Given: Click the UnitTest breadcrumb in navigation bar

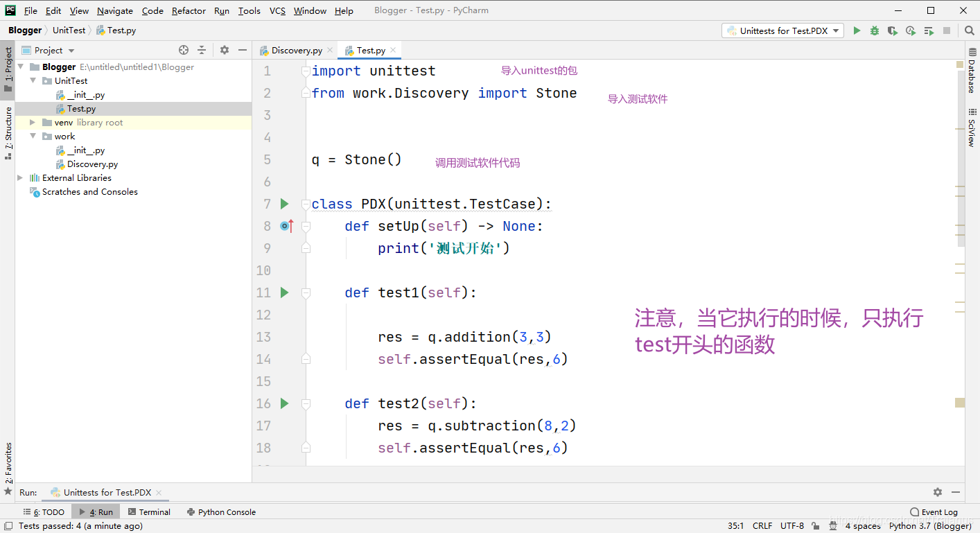Looking at the screenshot, I should 69,30.
